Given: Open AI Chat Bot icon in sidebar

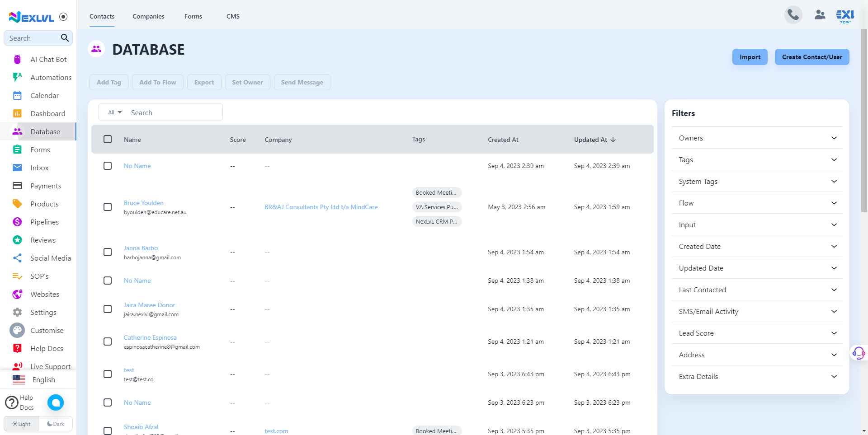Looking at the screenshot, I should [17, 59].
